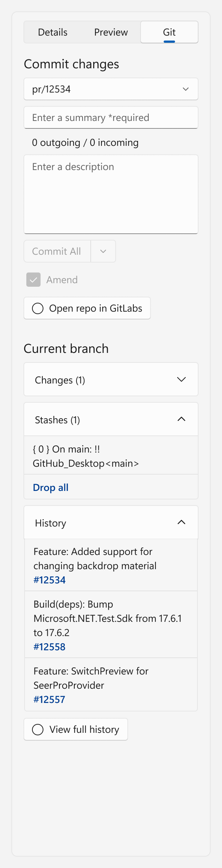The image size is (222, 868).
Task: Collapse the History section
Action: (111, 523)
